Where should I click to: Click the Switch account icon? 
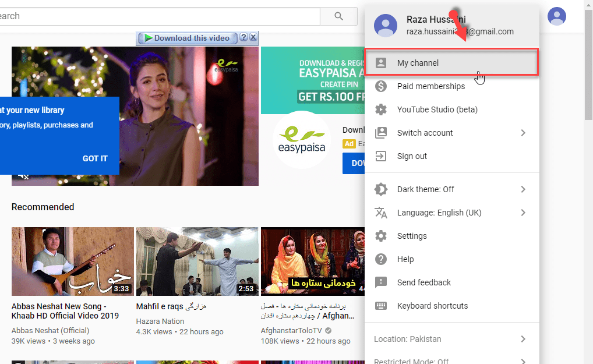point(381,132)
